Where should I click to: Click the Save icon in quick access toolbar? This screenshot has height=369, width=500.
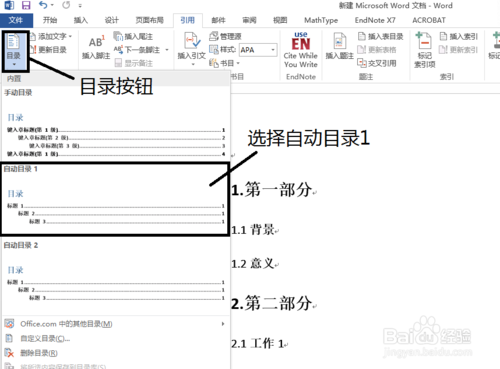tap(26, 5)
